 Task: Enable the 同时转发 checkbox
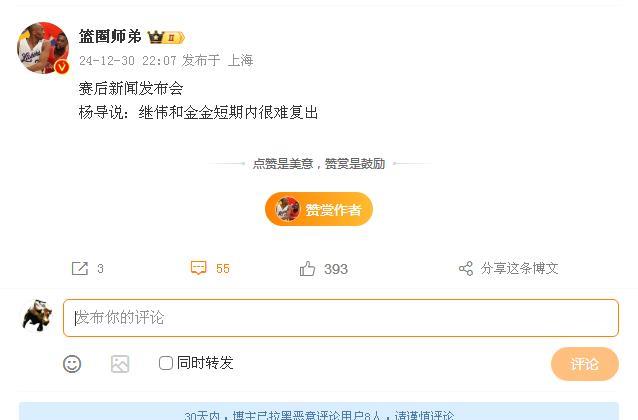(166, 363)
